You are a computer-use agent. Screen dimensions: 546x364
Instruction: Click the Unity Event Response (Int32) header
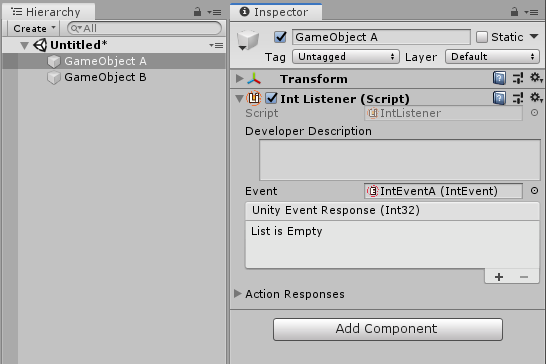pyautogui.click(x=392, y=210)
